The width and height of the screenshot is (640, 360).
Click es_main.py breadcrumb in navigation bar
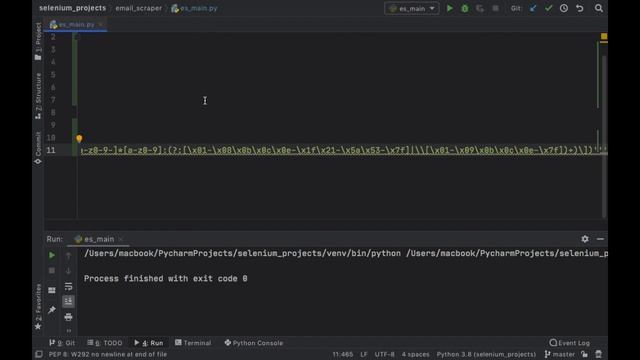(195, 8)
